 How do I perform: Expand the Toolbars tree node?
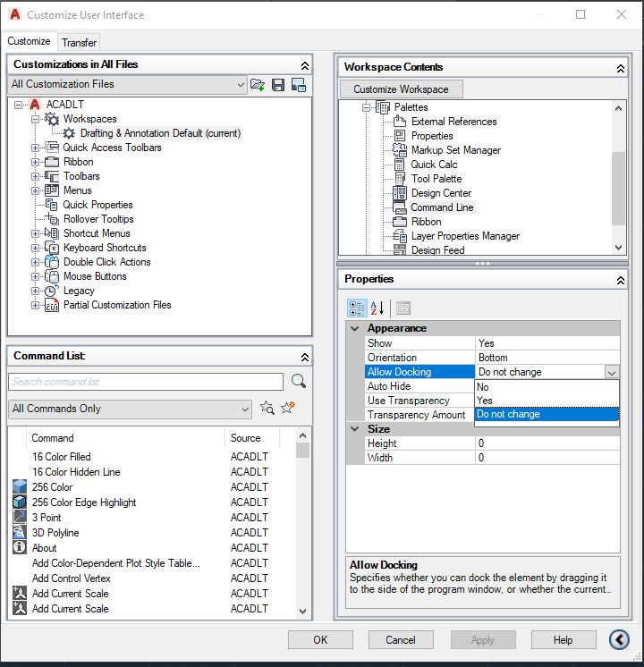(35, 176)
